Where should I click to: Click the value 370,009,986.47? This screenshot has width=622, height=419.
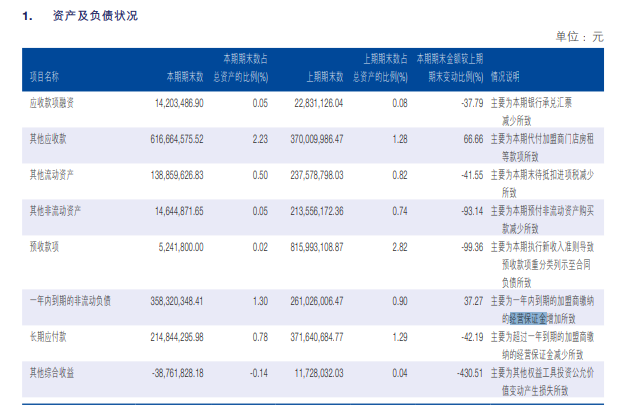tap(317, 139)
